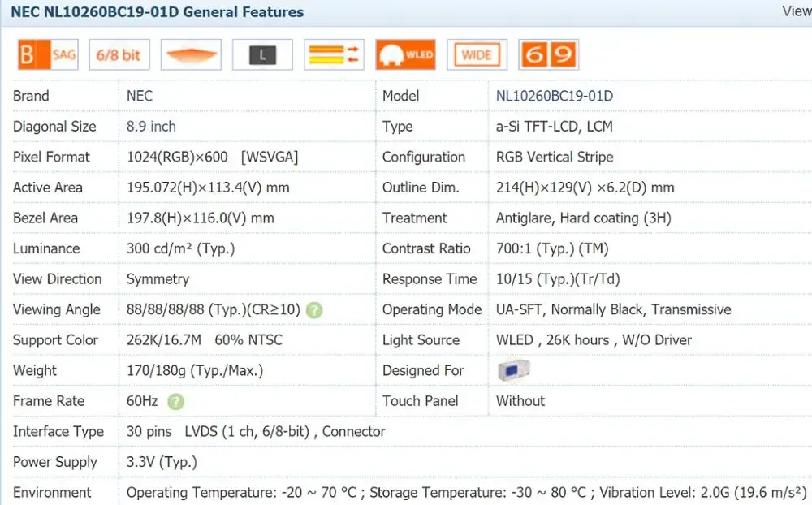812x505 pixels.
Task: Click the 300 cd/m² luminance value
Action: tap(180, 248)
